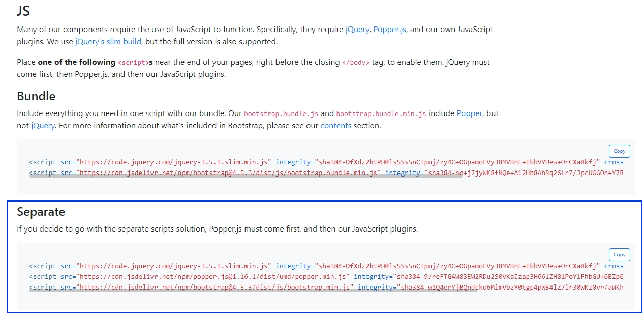Click the bootstrap.bundle.js inline code text
Screen dimensions: 644x316
pos(281,114)
